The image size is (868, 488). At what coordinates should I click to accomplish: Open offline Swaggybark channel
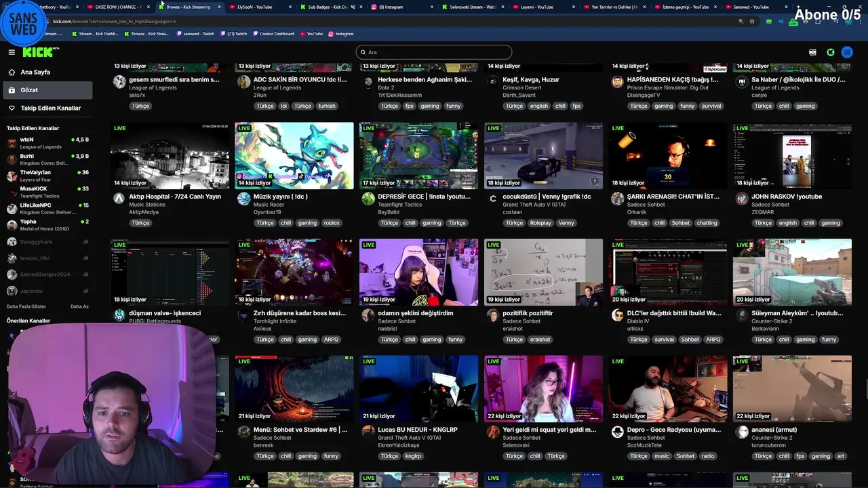click(x=47, y=241)
